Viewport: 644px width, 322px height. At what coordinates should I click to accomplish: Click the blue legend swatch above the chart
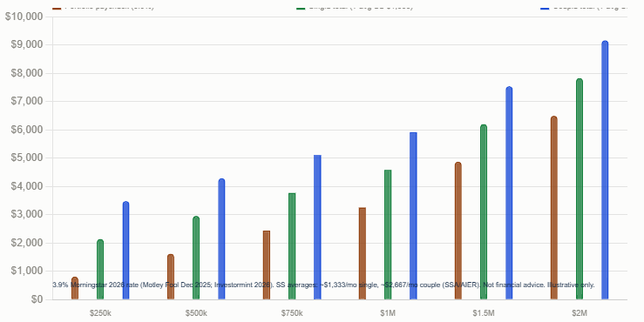coord(545,8)
